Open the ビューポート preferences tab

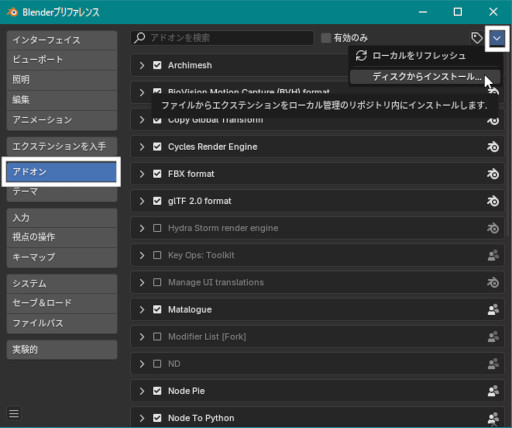point(62,60)
